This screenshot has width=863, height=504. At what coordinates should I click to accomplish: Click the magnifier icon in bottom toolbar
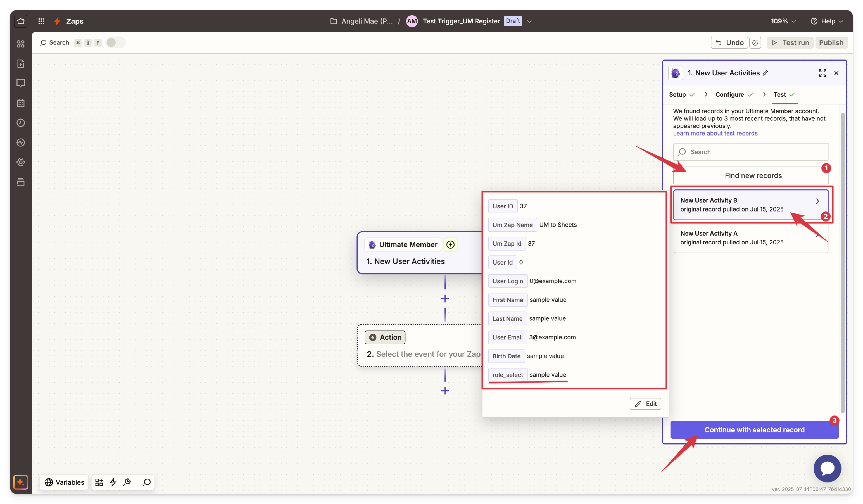147,482
